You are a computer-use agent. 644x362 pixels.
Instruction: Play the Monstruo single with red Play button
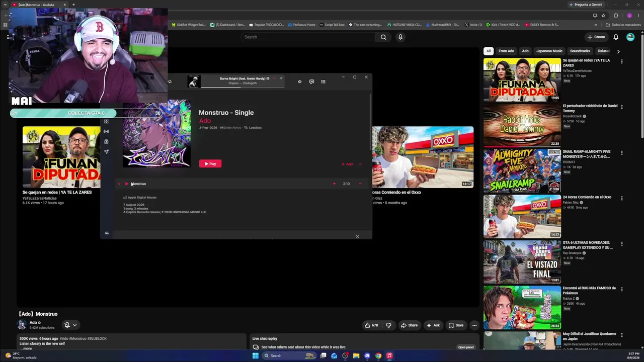[210, 163]
